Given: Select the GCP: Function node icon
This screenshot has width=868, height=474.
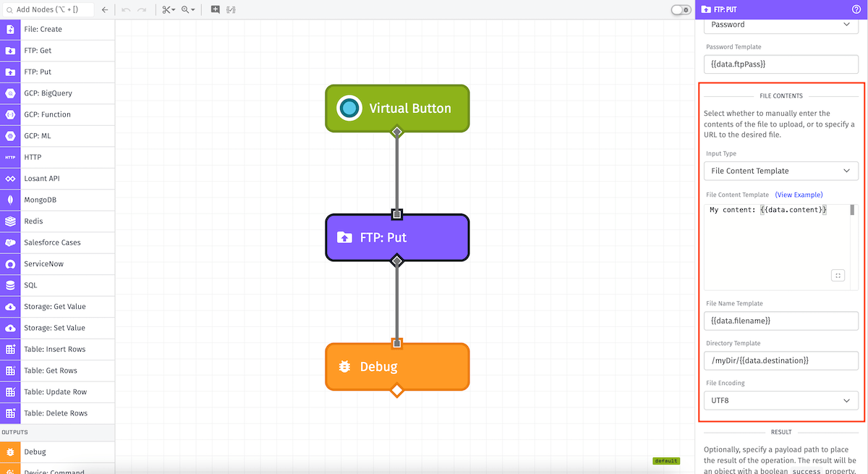Looking at the screenshot, I should point(10,114).
